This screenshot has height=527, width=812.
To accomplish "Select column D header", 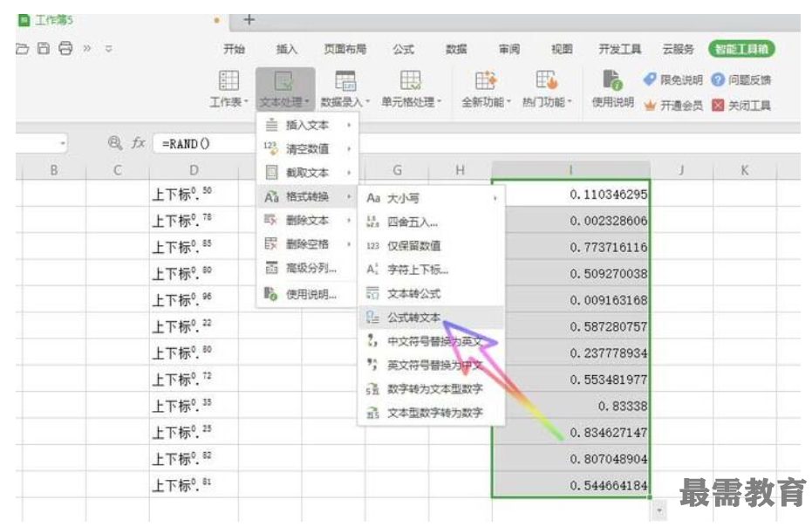I will click(194, 170).
